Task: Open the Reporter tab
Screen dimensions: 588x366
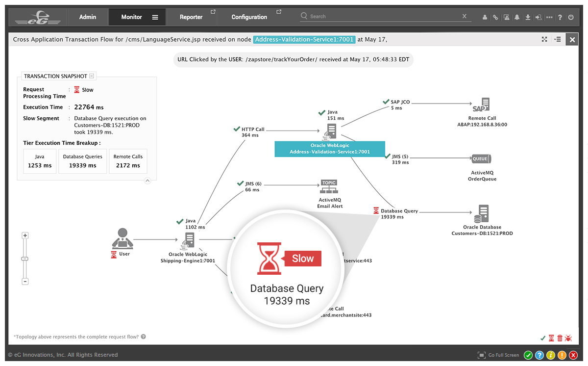Action: pos(191,17)
